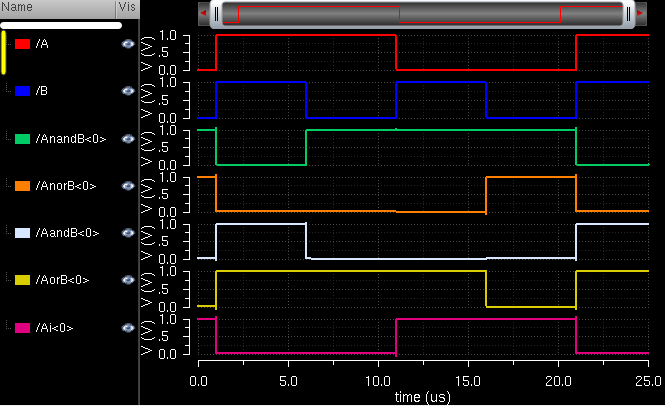Click the right red arrow of zoom scrollbar
Viewport: 665px width, 406px height.
(x=640, y=13)
